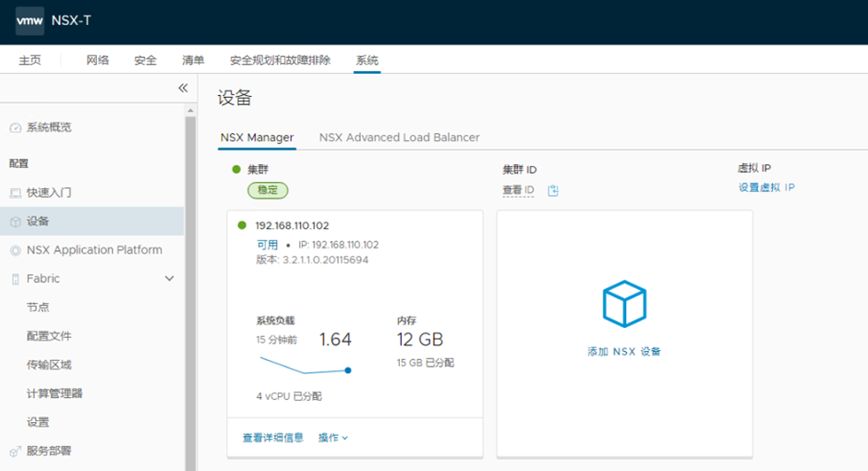Open 节点 under Fabric
This screenshot has height=471, width=868.
pyautogui.click(x=38, y=308)
